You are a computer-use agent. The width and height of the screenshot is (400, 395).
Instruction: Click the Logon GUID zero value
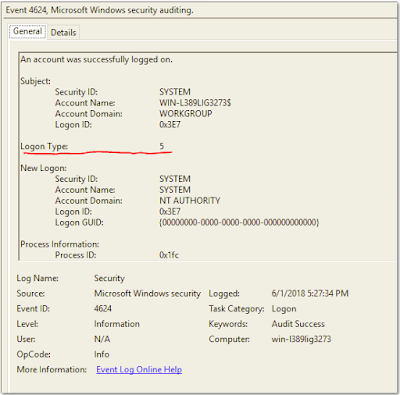click(239, 222)
